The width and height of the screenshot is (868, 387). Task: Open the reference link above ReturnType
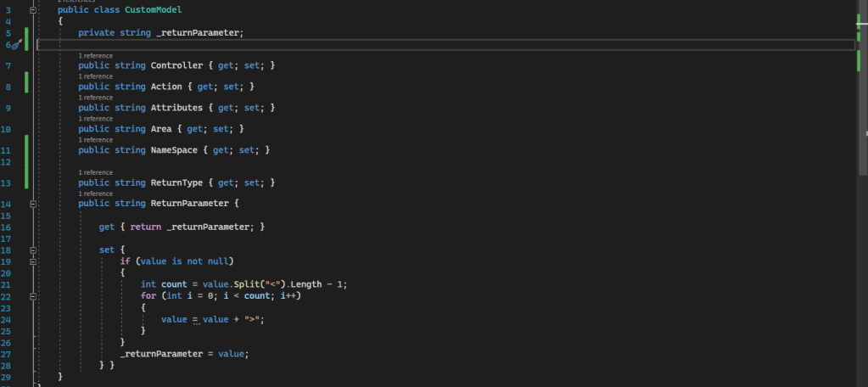(95, 172)
